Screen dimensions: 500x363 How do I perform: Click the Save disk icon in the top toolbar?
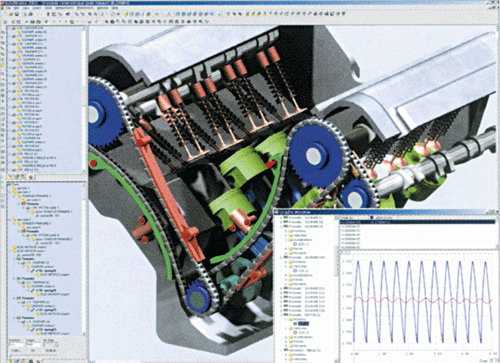[17, 14]
